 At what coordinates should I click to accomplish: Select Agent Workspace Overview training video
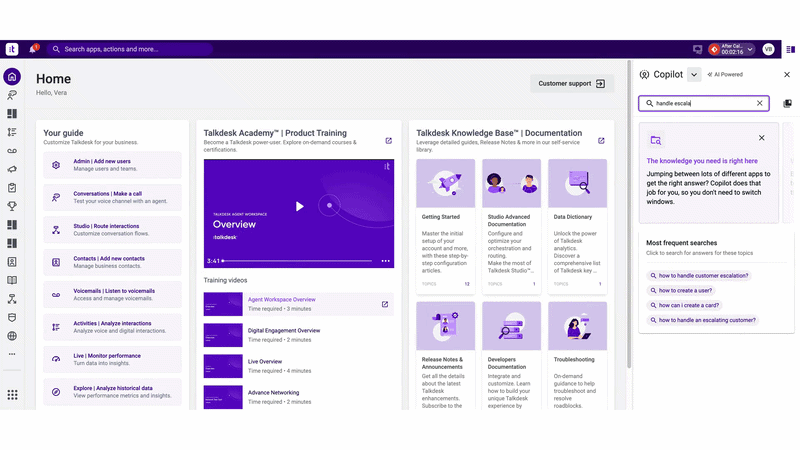click(298, 304)
